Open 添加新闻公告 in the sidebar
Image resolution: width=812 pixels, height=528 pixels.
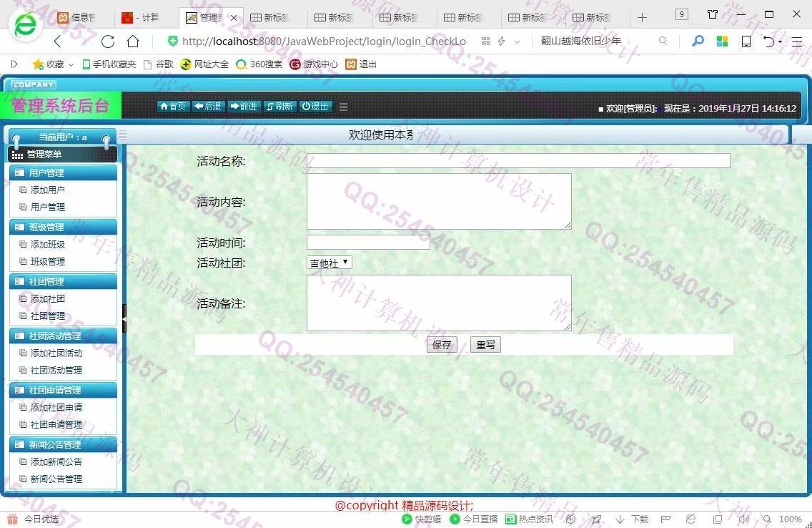56,462
